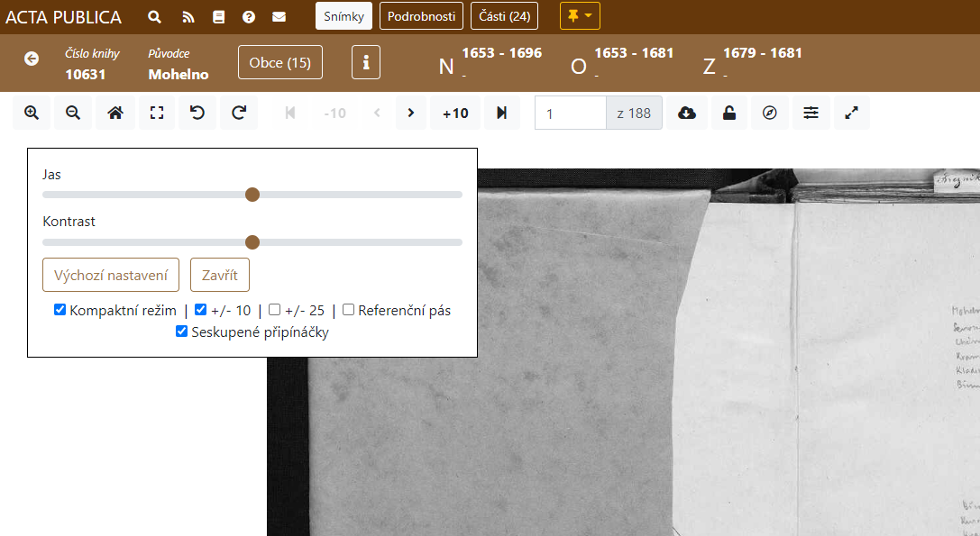Expand the Obce (15) list

pyautogui.click(x=279, y=62)
